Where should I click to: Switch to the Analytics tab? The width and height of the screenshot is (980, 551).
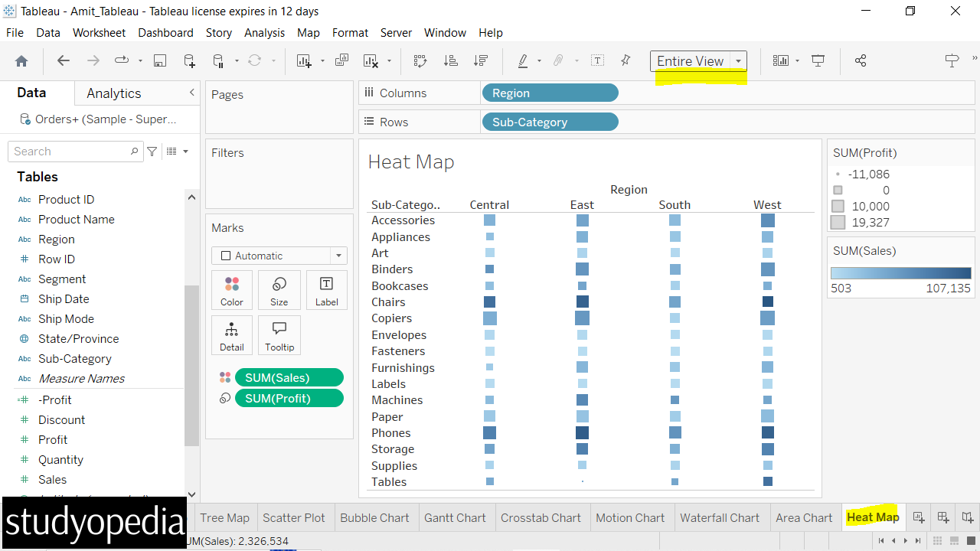pos(114,93)
